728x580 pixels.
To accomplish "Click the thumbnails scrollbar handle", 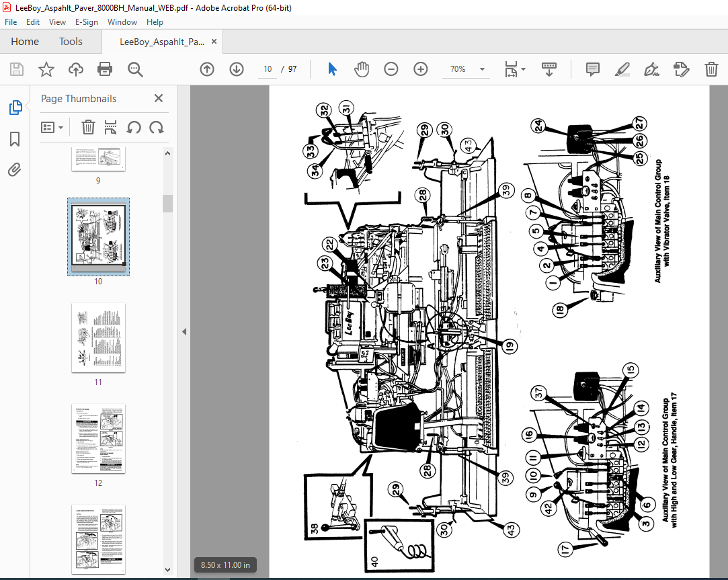I will (x=167, y=204).
